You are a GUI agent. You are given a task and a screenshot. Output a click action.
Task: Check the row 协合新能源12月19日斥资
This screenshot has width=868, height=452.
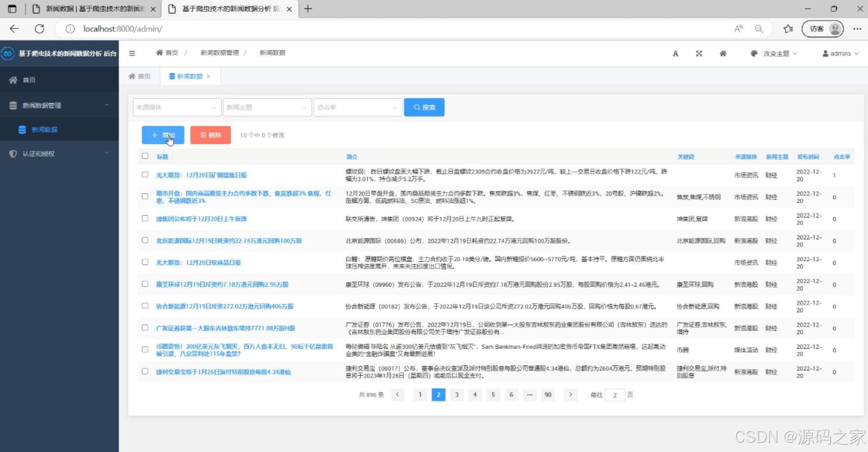click(x=145, y=306)
